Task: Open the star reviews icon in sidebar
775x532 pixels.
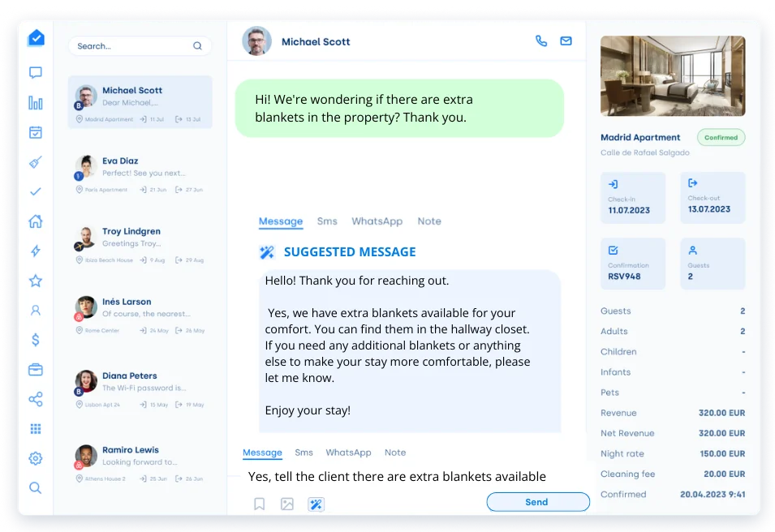Action: [x=36, y=281]
